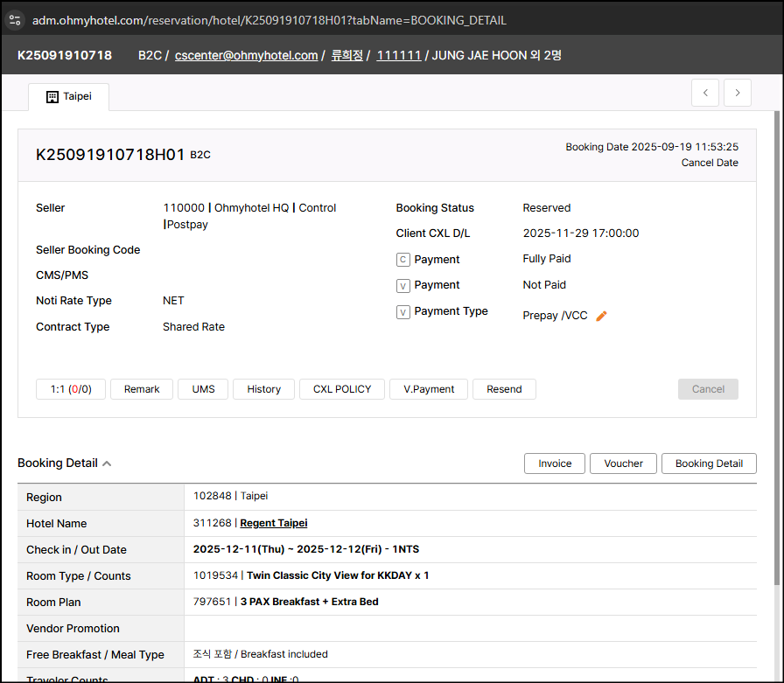784x683 pixels.
Task: Click the Resend button
Action: pyautogui.click(x=504, y=389)
